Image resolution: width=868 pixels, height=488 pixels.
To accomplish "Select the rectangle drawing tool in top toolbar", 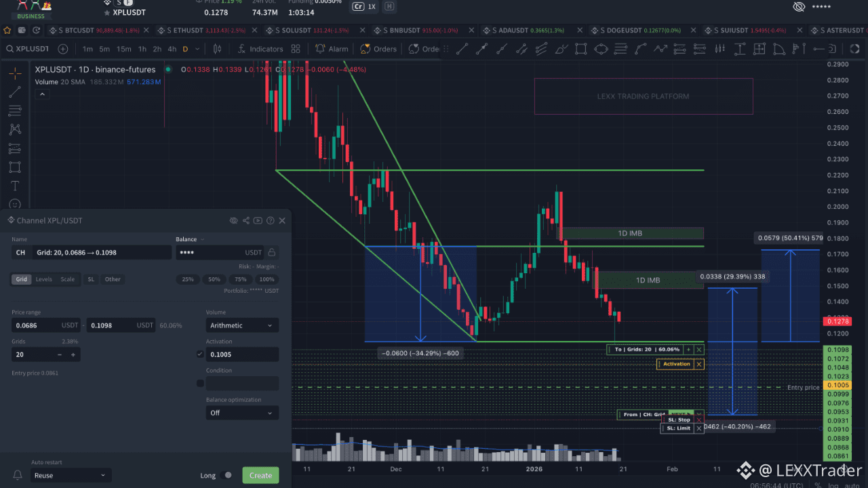I will pos(581,49).
